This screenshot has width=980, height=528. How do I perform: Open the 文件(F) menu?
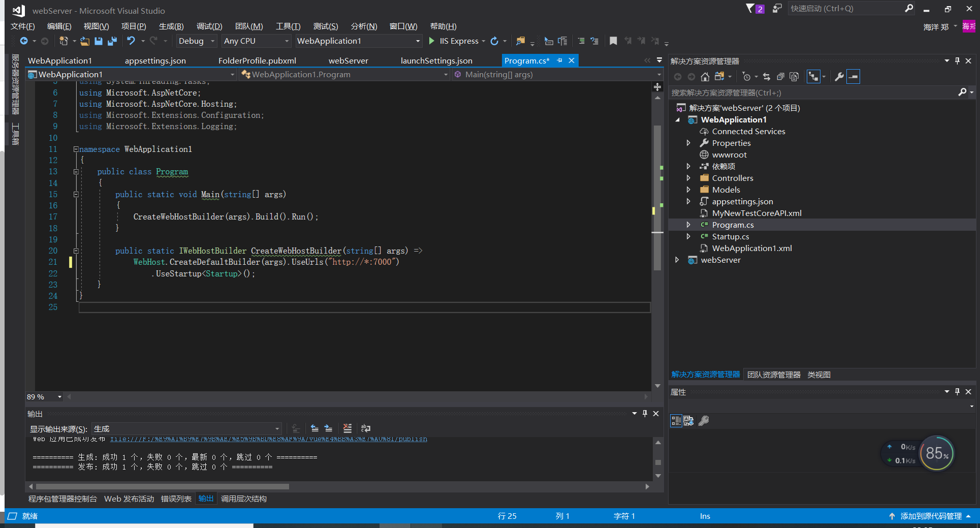pos(23,26)
